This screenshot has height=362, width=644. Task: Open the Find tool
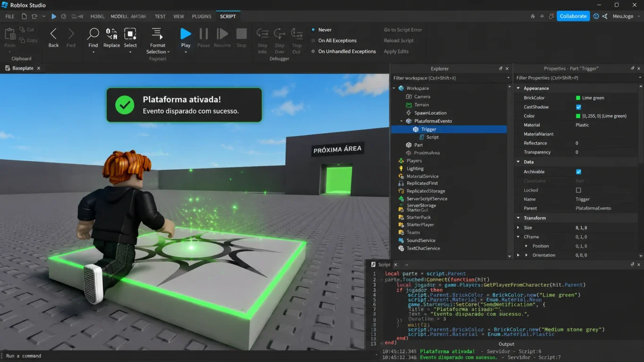pos(93,33)
